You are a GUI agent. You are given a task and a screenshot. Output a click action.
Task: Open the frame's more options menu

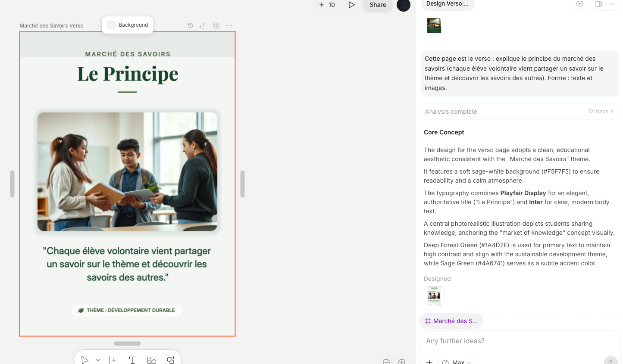click(229, 26)
